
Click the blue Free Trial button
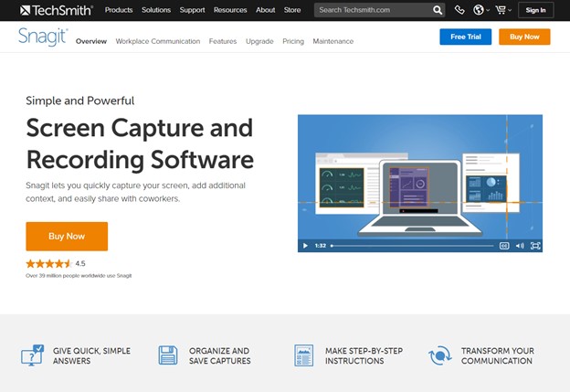(x=465, y=37)
